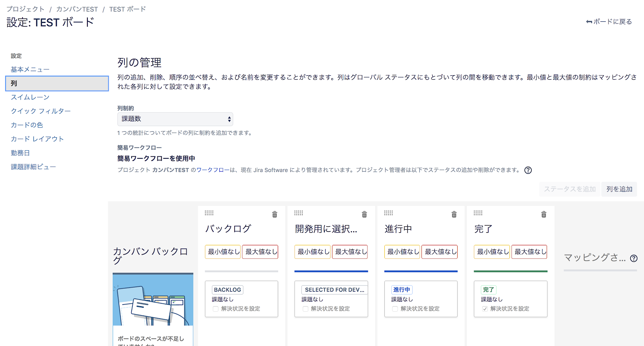Delete the 開発用に選択 column with trash icon

tap(364, 214)
